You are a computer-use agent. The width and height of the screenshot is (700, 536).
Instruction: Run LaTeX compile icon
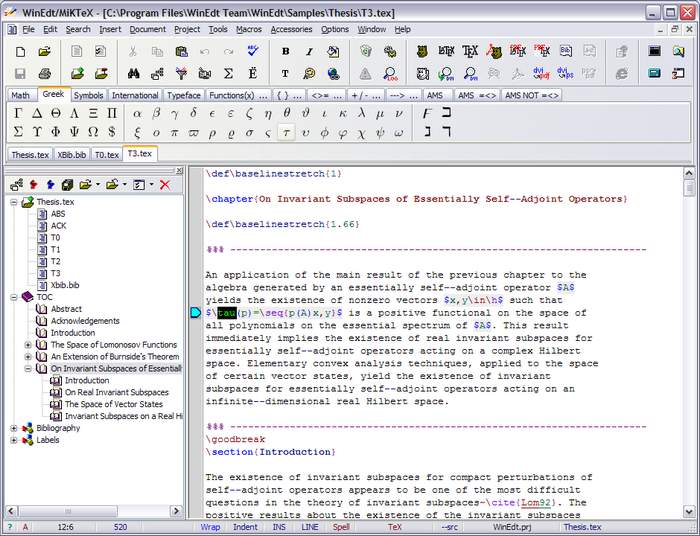446,51
